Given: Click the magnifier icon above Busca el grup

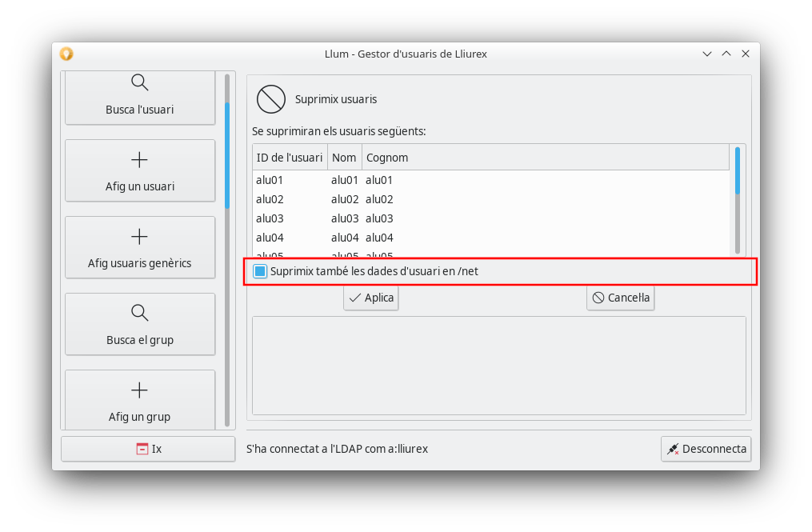Looking at the screenshot, I should 139,313.
